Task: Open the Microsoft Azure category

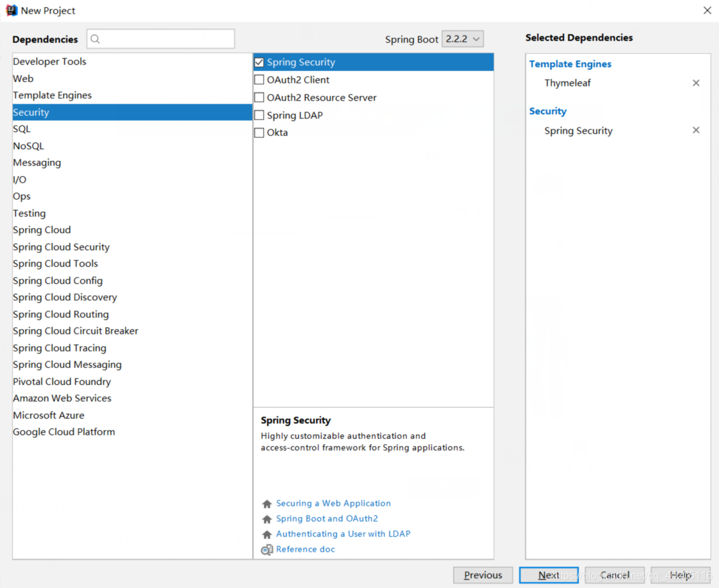Action: tap(132, 415)
